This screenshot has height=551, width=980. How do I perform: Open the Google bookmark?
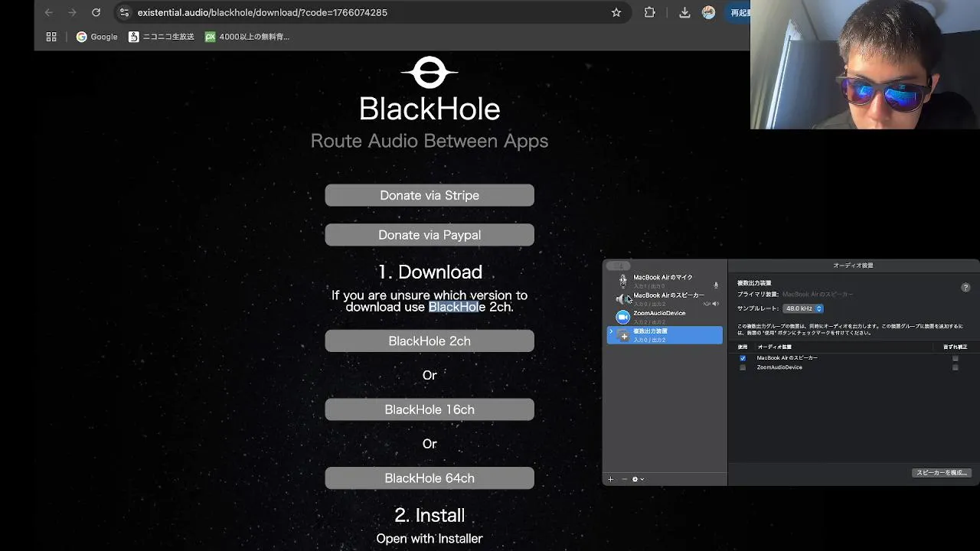tap(96, 36)
